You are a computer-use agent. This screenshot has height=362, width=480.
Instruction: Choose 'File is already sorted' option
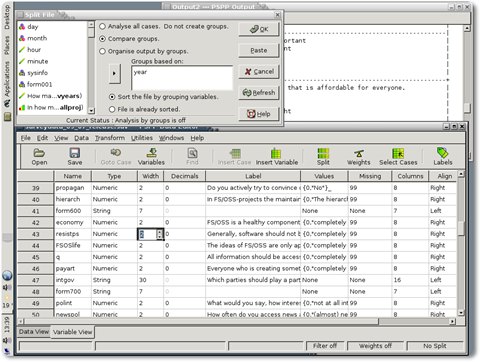coord(112,109)
